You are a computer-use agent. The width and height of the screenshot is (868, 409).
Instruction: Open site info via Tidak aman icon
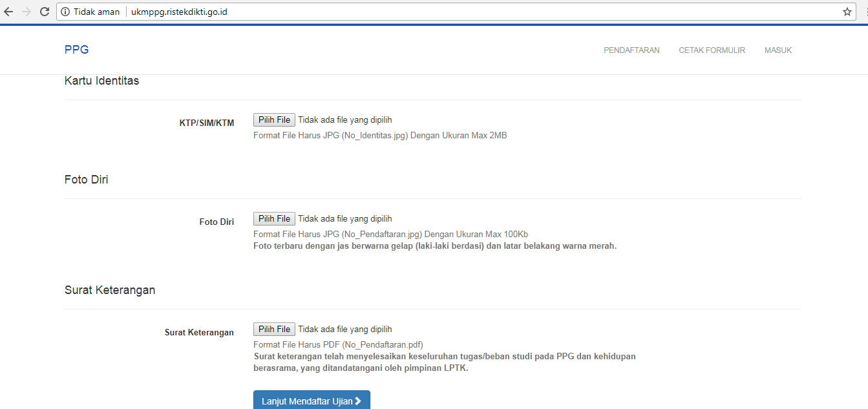tap(65, 12)
